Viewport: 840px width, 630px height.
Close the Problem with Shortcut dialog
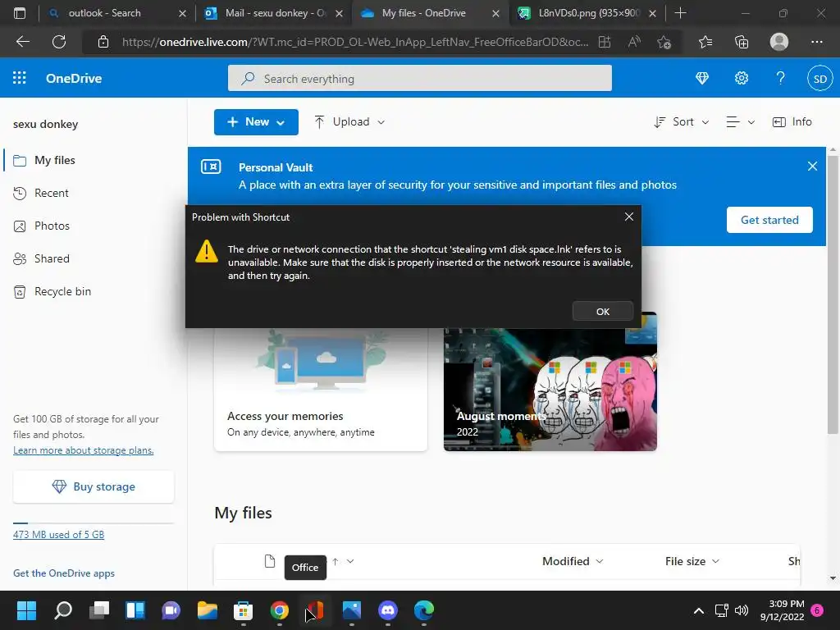629,217
